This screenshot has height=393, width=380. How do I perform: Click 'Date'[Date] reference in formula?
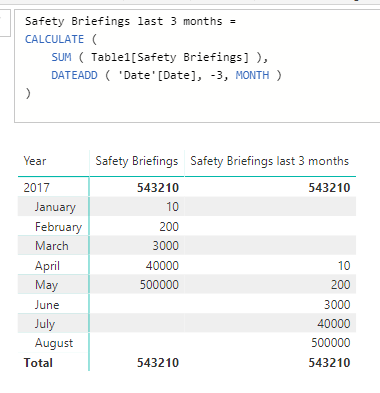[157, 75]
